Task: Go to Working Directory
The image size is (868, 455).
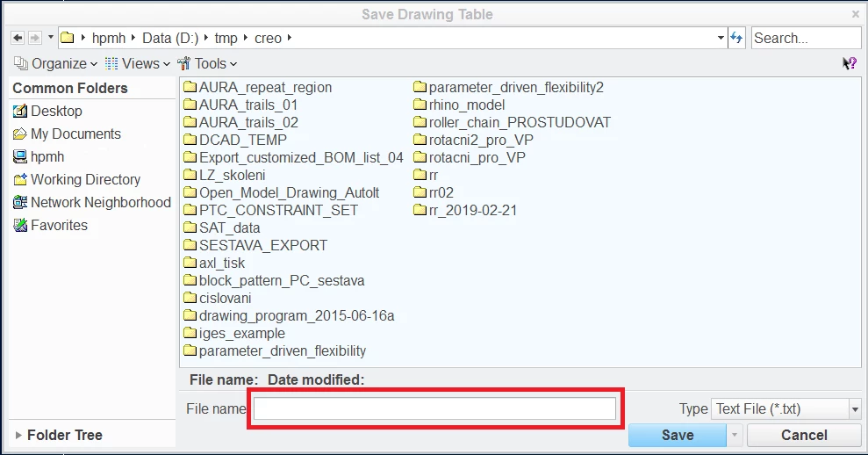Action: [x=77, y=179]
